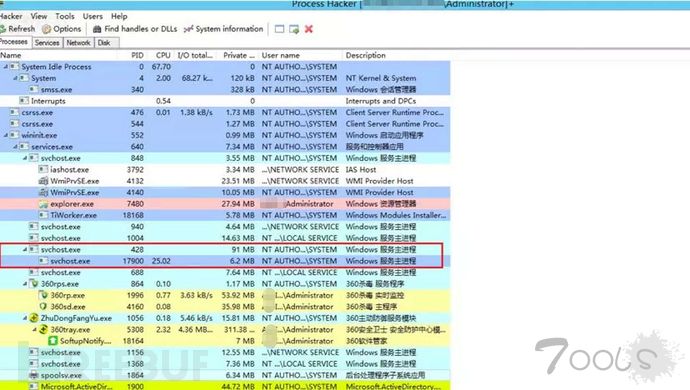Open the Tools menu
The image size is (690, 390).
point(65,16)
